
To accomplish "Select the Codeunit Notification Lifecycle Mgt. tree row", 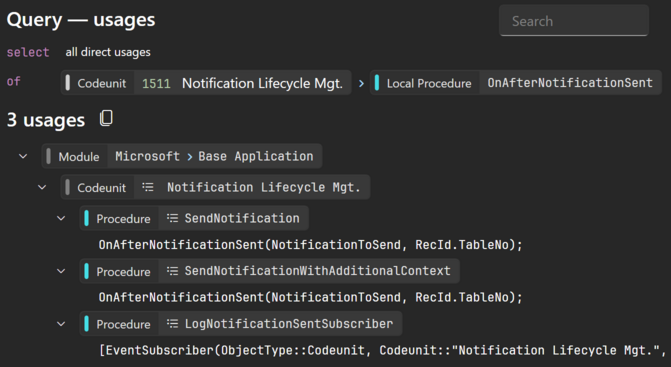I will click(x=215, y=187).
